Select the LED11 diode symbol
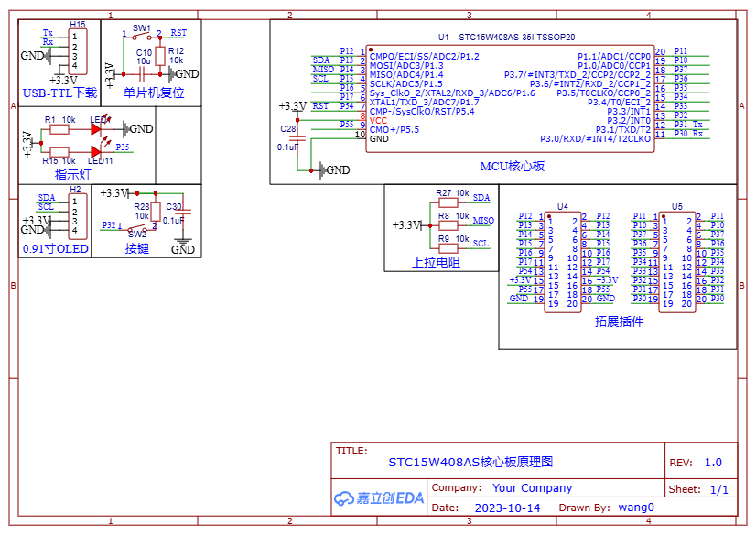Viewport: 756px width, 535px height. pos(95,152)
